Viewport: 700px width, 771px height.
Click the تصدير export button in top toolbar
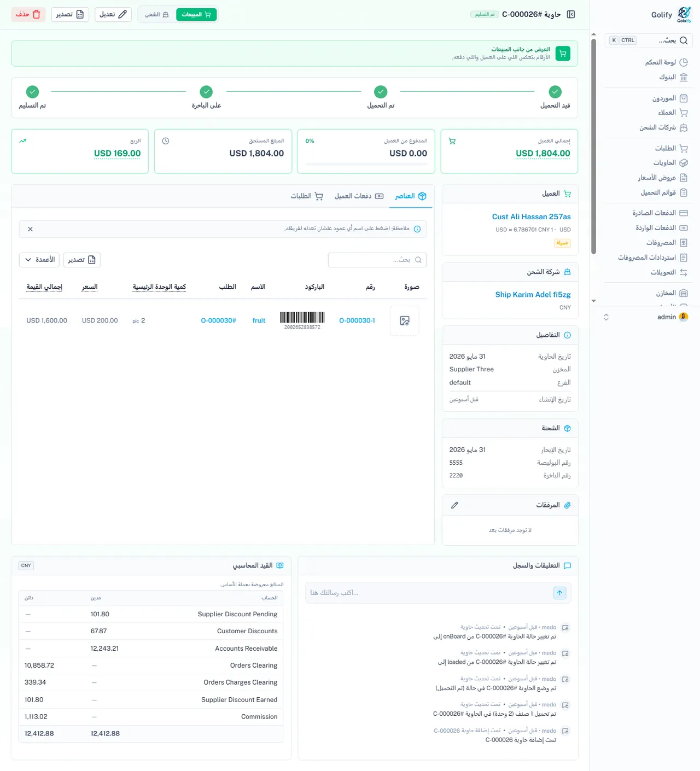(x=70, y=14)
